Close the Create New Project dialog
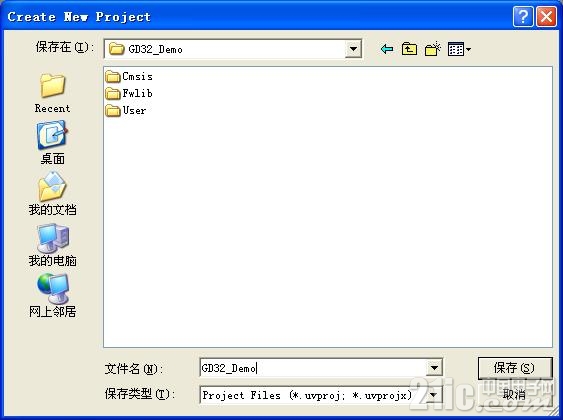This screenshot has height=420, width=563. coord(546,17)
